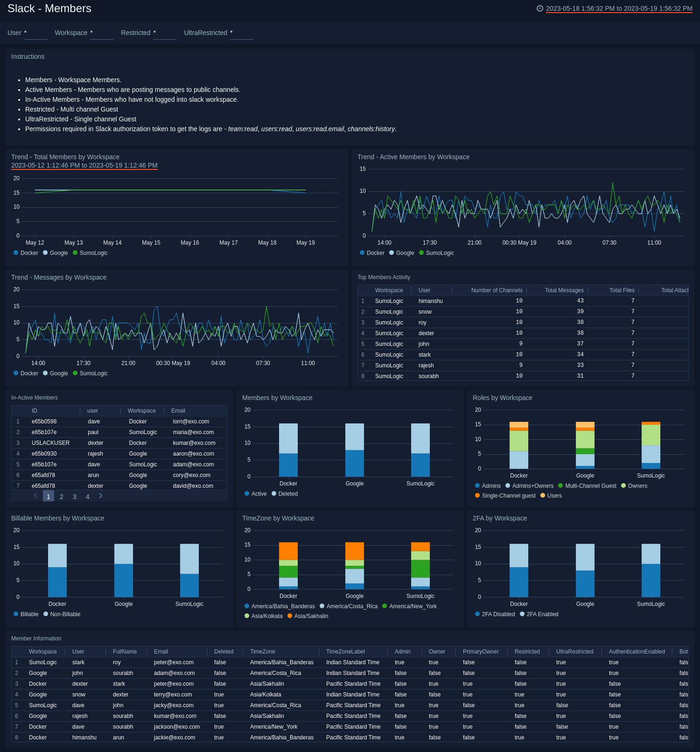Toggle Non-Billable legend in Billable Members chart
Viewport: 700px width, 752px height.
62,614
